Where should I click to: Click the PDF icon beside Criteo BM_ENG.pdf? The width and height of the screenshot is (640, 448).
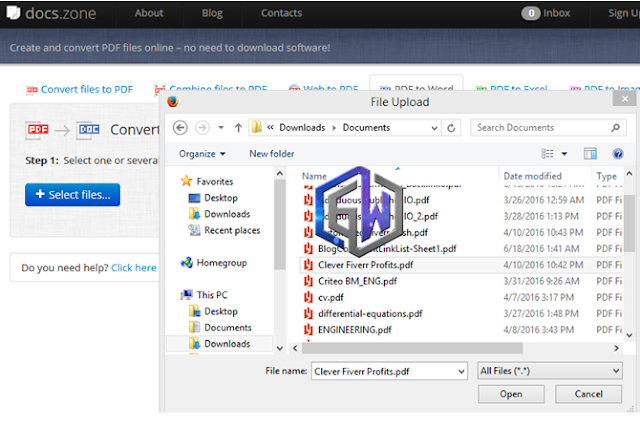[x=308, y=281]
